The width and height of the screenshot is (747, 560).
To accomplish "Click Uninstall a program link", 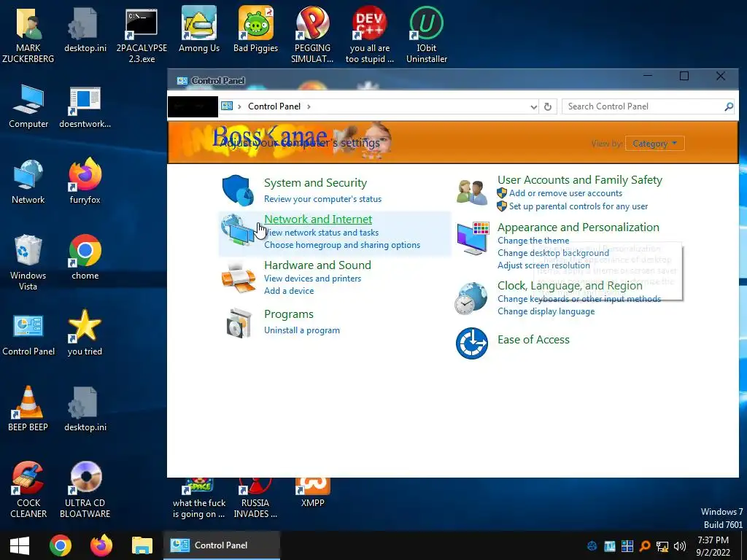I will coord(301,330).
